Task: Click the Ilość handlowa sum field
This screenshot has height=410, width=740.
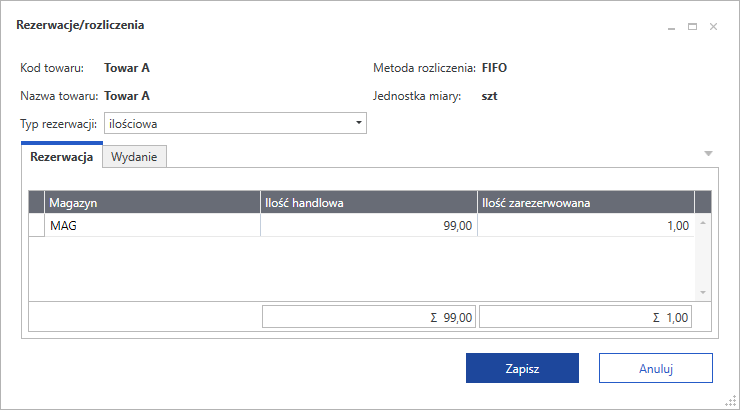Action: click(369, 317)
